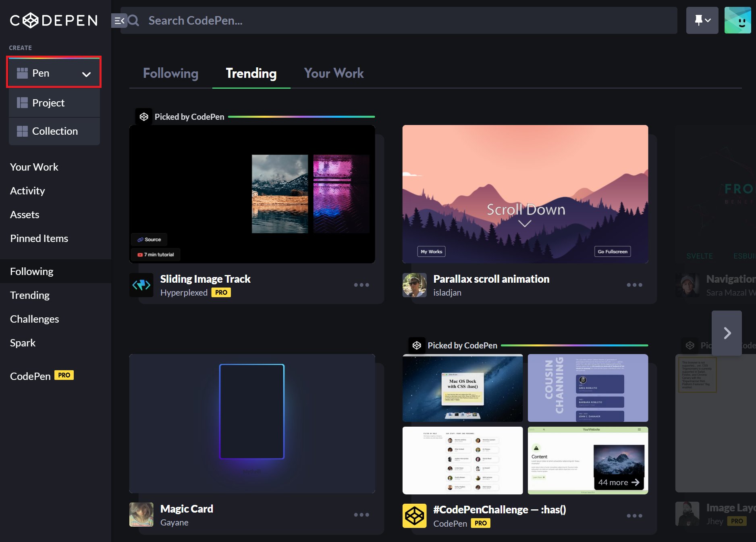Open the Magic Card preview
This screenshot has height=542, width=756.
pos(252,423)
